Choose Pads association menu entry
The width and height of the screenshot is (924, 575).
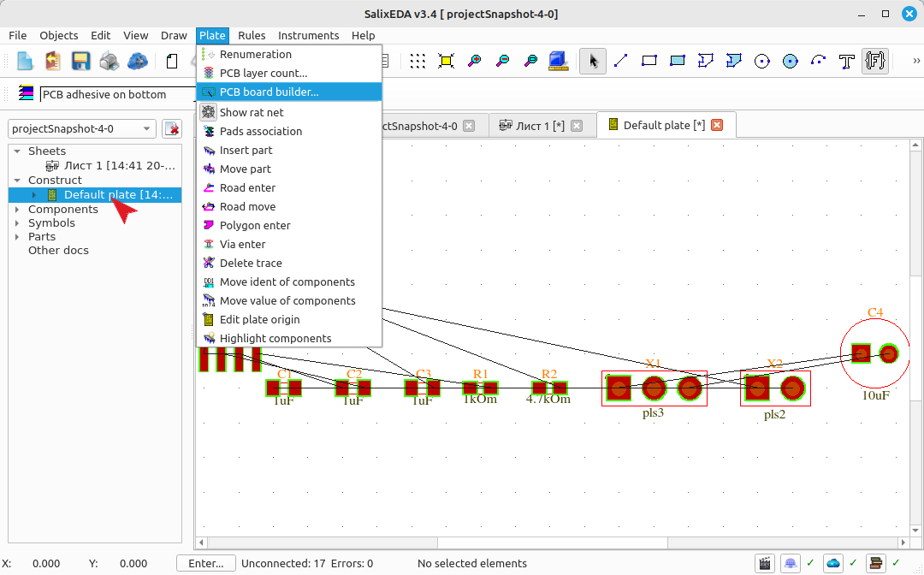289,132
